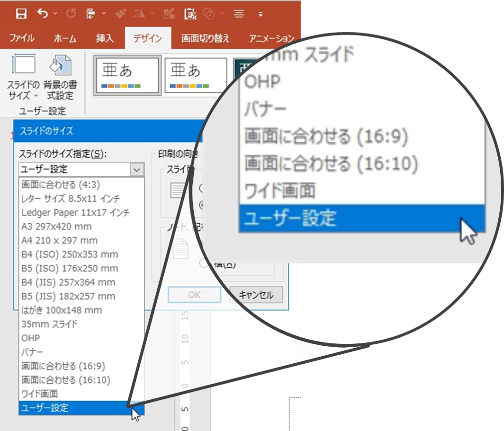
Task: Switch to the 挿入 tab
Action: tap(105, 38)
